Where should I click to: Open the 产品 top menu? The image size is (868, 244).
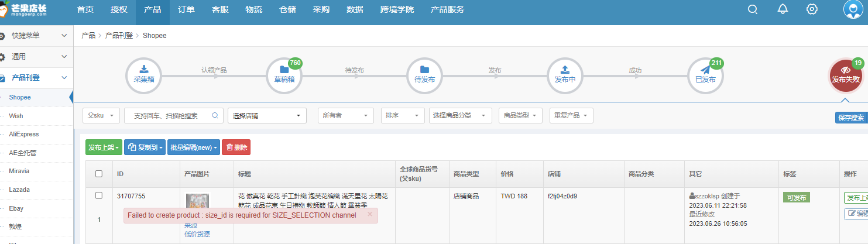[x=153, y=9]
